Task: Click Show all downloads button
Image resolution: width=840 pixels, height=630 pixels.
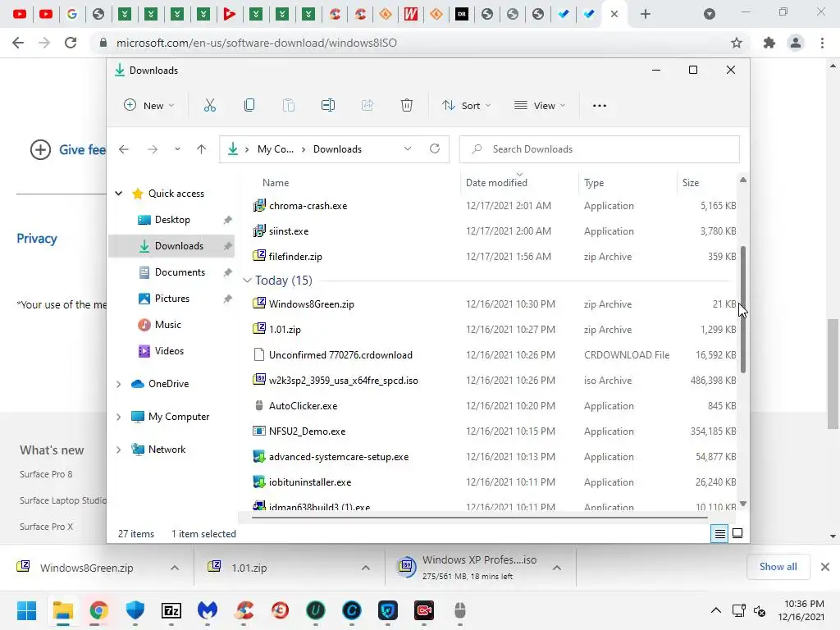Action: pos(778,567)
